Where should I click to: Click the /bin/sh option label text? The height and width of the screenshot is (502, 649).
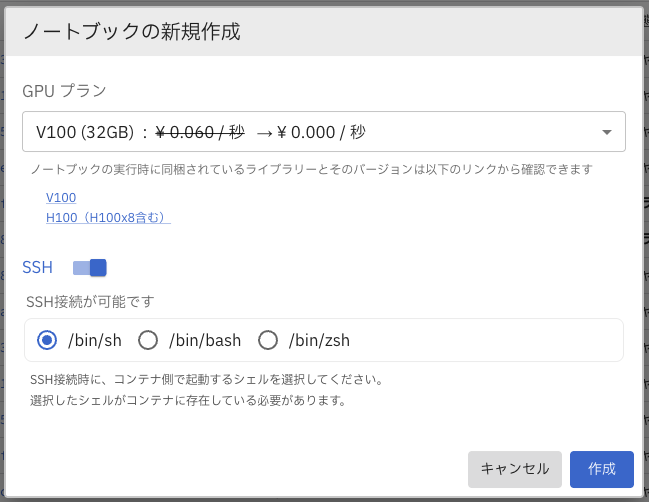(x=95, y=340)
